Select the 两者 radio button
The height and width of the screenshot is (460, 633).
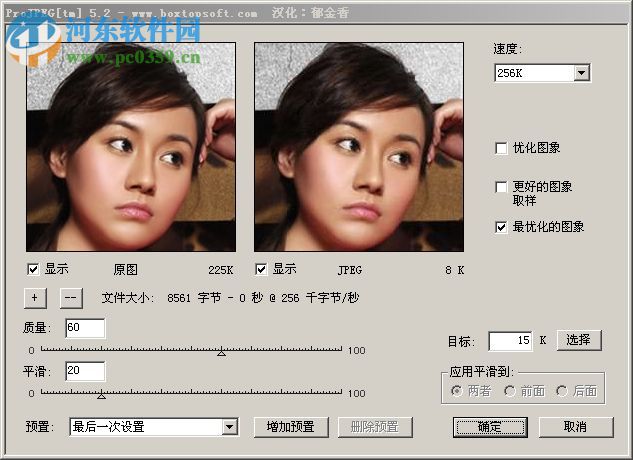457,391
